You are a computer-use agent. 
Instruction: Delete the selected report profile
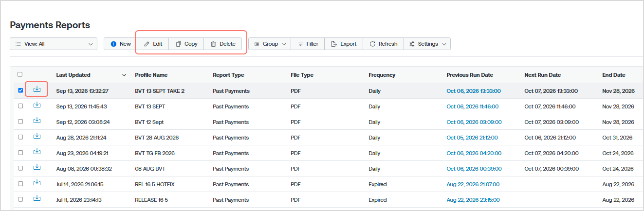222,44
